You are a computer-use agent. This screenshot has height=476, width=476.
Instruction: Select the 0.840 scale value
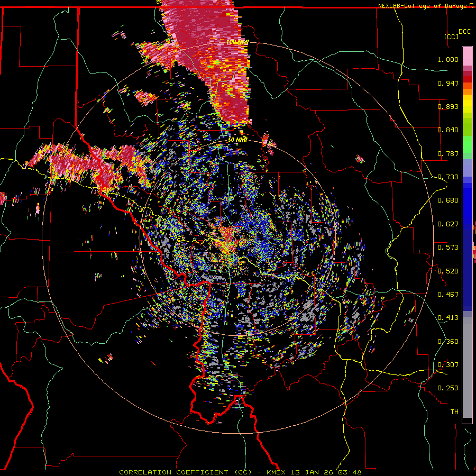pyautogui.click(x=448, y=130)
